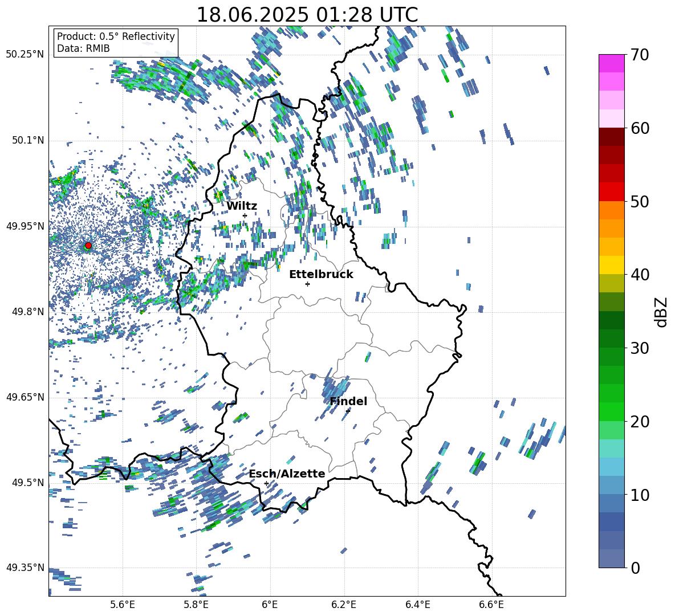Click the 6.2°E longitude label

coord(344,605)
